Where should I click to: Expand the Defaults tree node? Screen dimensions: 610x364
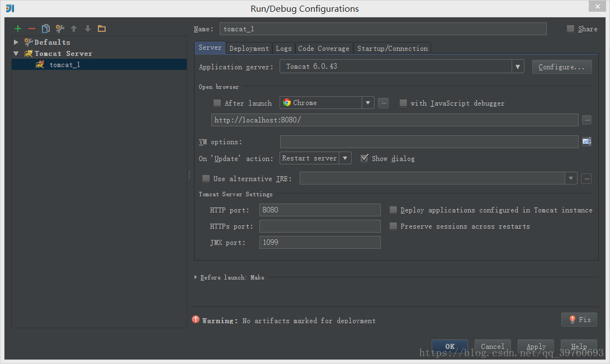pos(16,41)
